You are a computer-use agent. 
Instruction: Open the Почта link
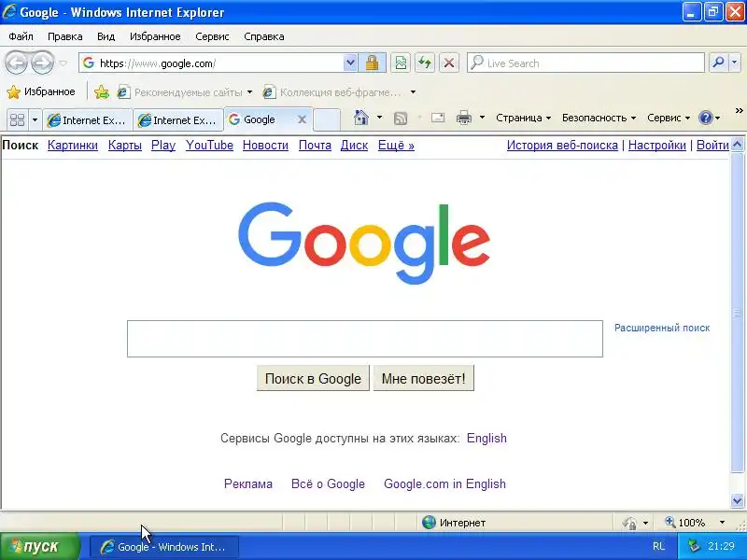[x=315, y=146]
